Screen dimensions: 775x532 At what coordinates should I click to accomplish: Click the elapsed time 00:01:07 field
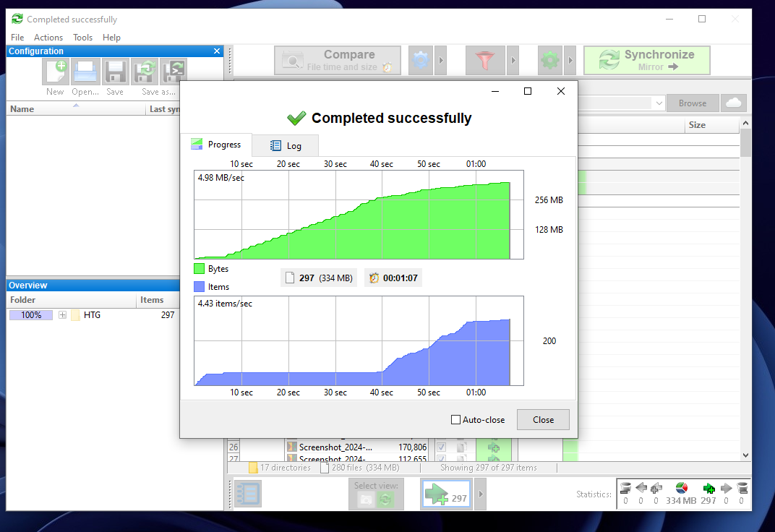pyautogui.click(x=393, y=278)
